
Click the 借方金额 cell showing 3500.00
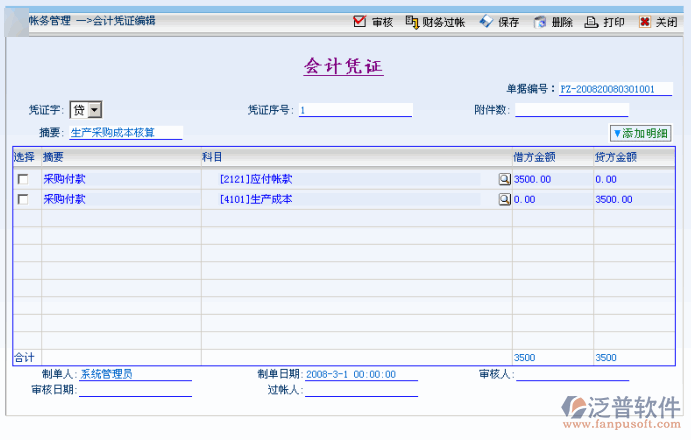coord(550,179)
